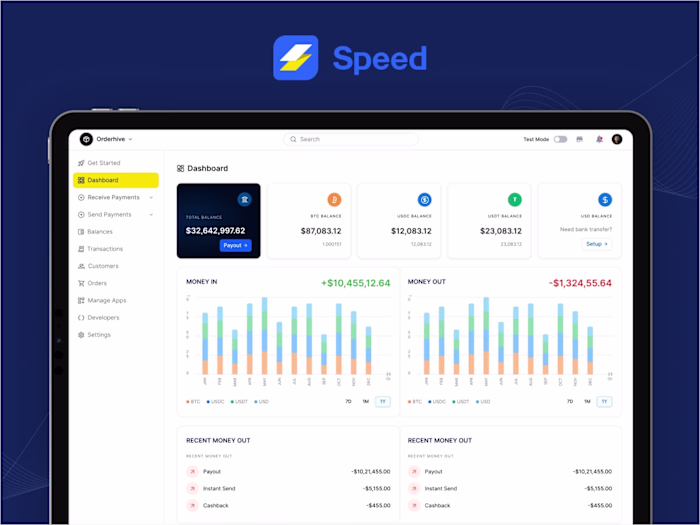The height and width of the screenshot is (525, 700).
Task: Click the Developers code brackets icon
Action: point(81,317)
